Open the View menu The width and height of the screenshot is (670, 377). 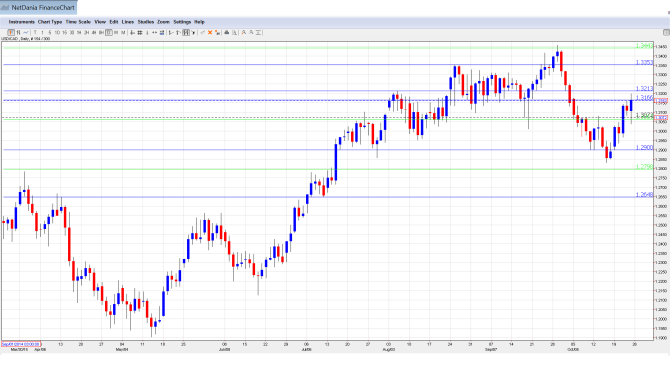pyautogui.click(x=100, y=22)
